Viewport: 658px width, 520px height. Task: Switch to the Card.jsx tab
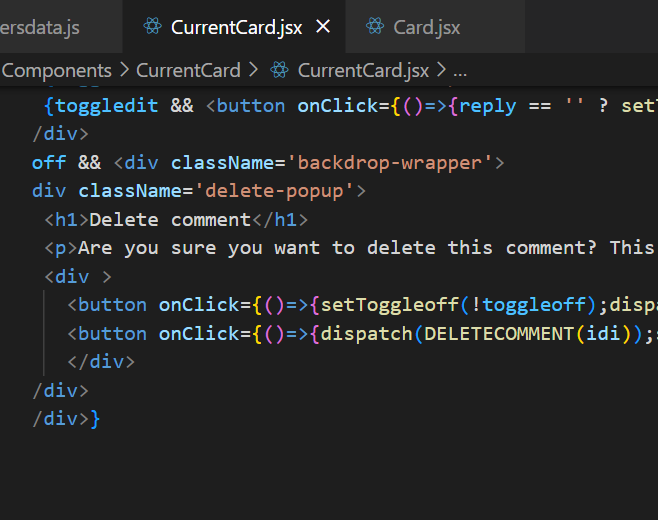click(427, 27)
